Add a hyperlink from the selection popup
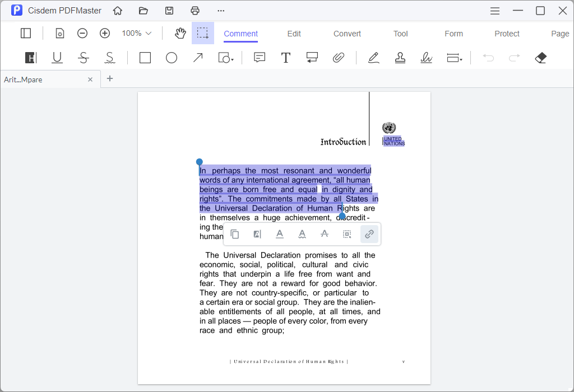Viewport: 574px width, 392px height. pyautogui.click(x=369, y=234)
